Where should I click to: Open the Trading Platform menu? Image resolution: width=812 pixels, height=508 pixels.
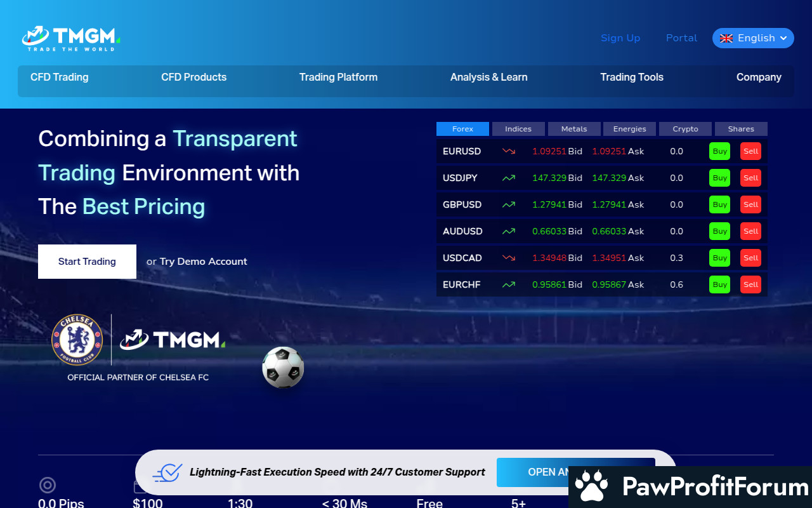pyautogui.click(x=338, y=77)
